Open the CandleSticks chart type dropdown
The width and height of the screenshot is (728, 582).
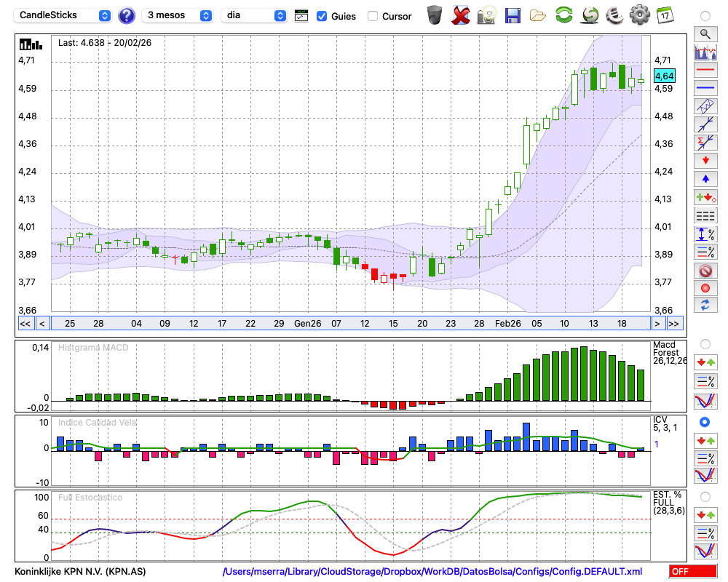coord(63,15)
